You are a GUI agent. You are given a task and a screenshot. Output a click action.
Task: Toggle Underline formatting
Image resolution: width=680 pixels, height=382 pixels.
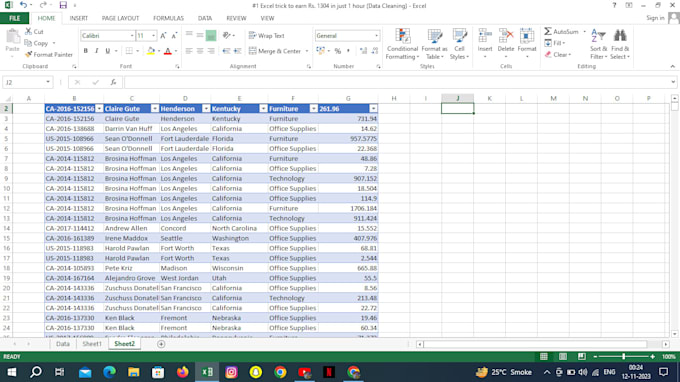(x=108, y=51)
